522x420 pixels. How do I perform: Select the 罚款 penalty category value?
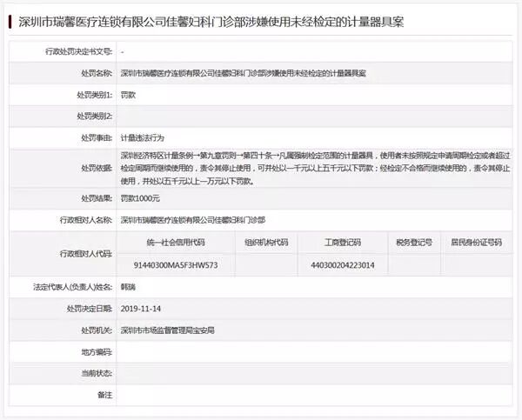128,95
